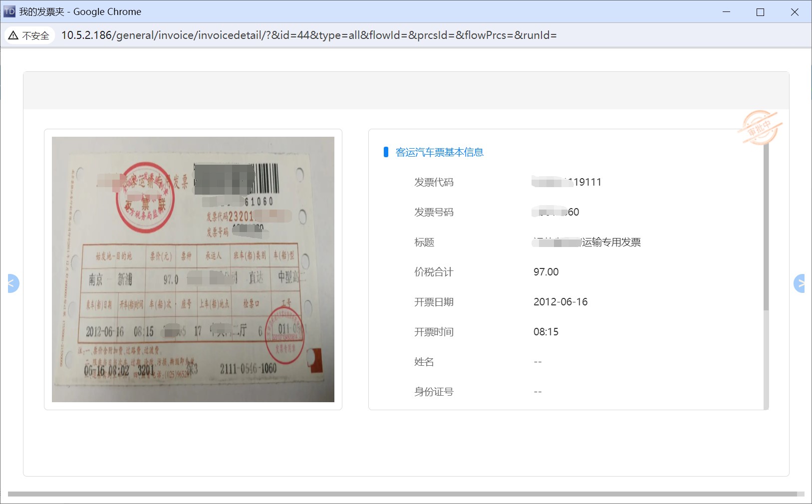The width and height of the screenshot is (812, 504).
Task: Select the '开票时间' field label
Action: click(x=434, y=332)
